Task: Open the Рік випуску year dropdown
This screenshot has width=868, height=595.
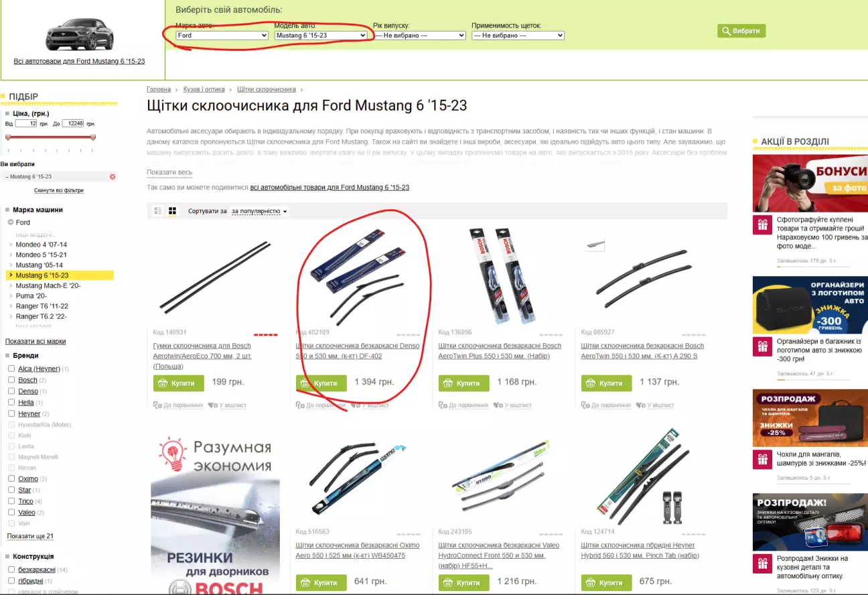Action: point(419,36)
